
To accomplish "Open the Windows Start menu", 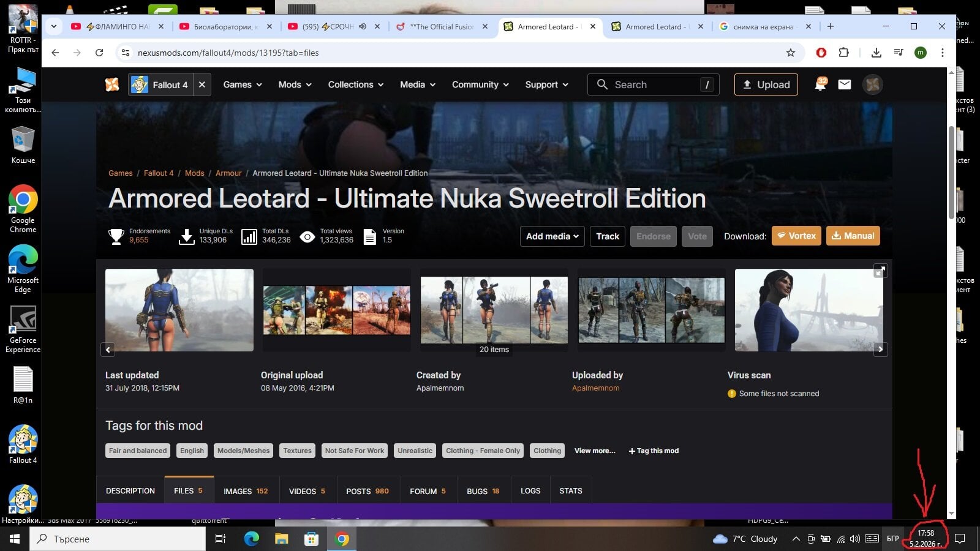I will point(15,539).
